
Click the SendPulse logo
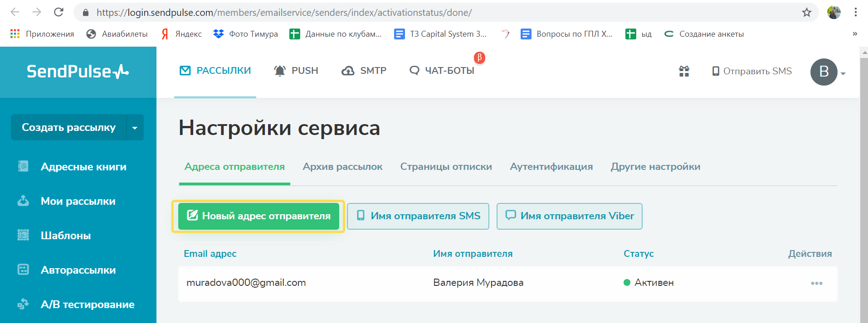pyautogui.click(x=78, y=72)
